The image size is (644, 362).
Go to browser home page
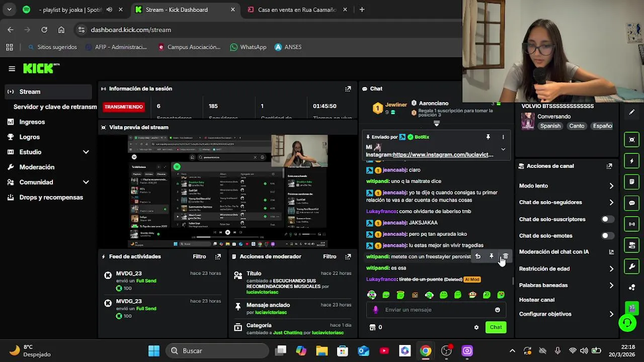coord(61,30)
